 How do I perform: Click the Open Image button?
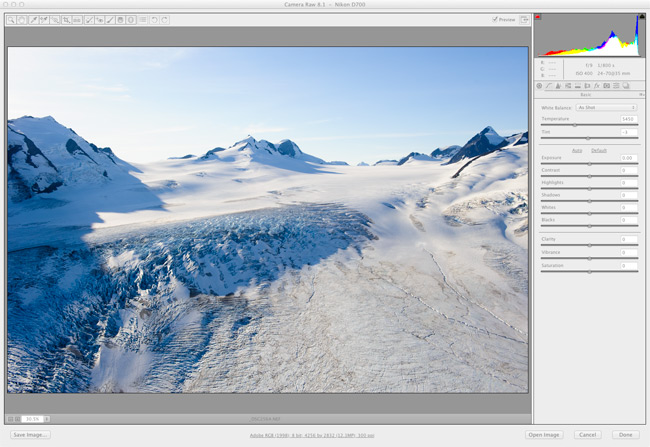pos(544,435)
